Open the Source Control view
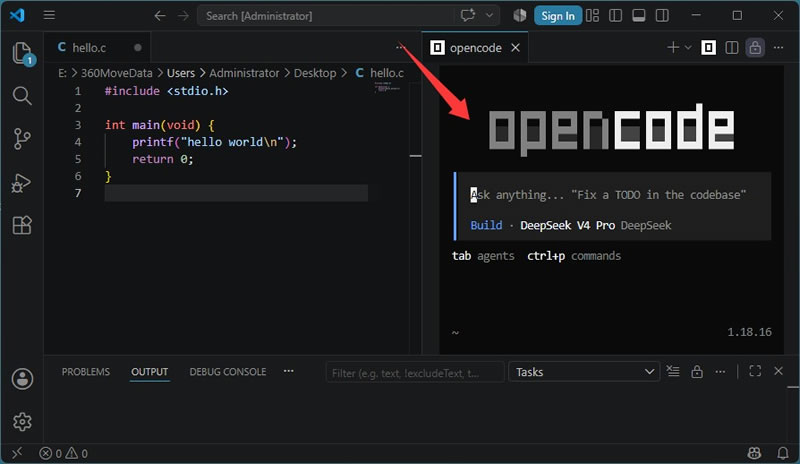800x464 pixels. [22, 139]
